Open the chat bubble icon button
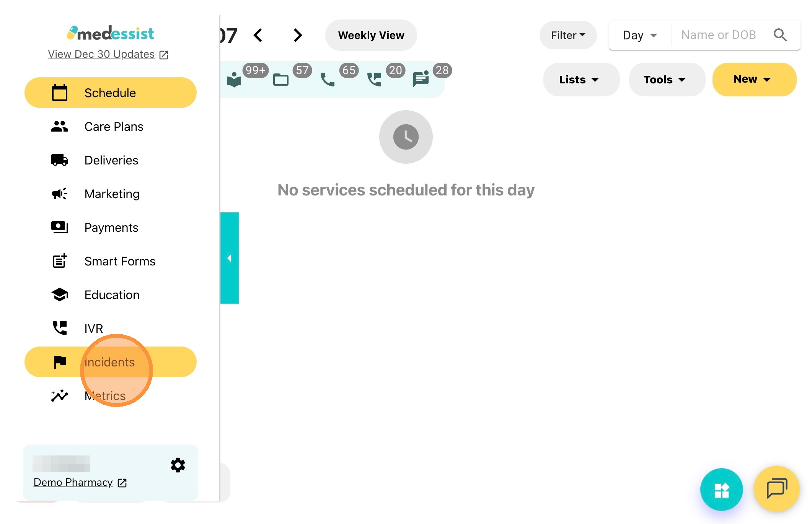Viewport: 812px width, 524px height. (776, 488)
